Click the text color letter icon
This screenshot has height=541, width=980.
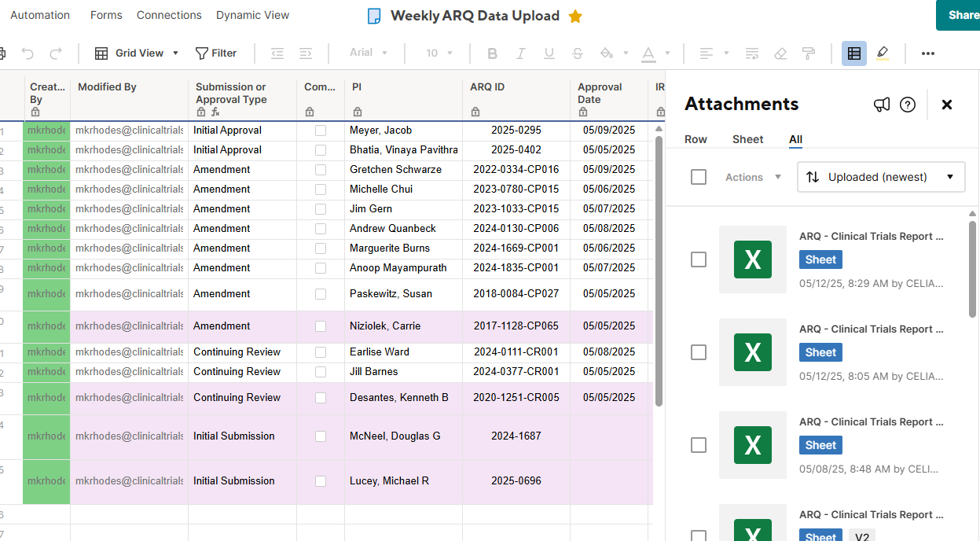[x=648, y=53]
